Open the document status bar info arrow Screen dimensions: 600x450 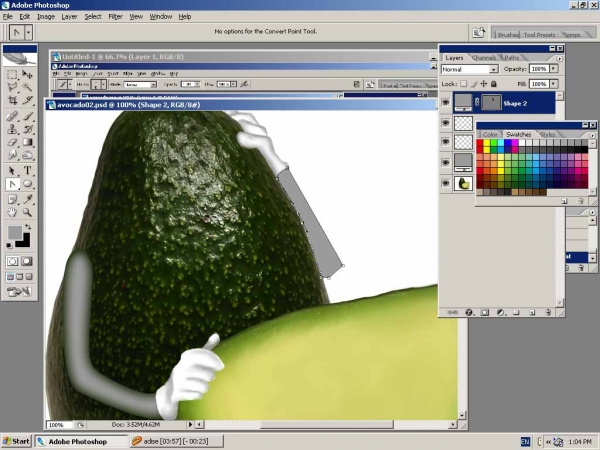[190, 424]
